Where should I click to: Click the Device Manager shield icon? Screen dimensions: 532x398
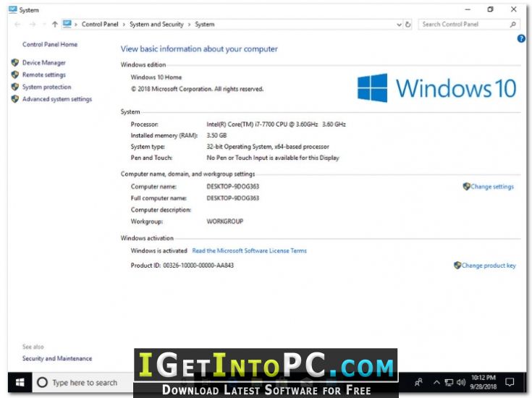tap(15, 63)
